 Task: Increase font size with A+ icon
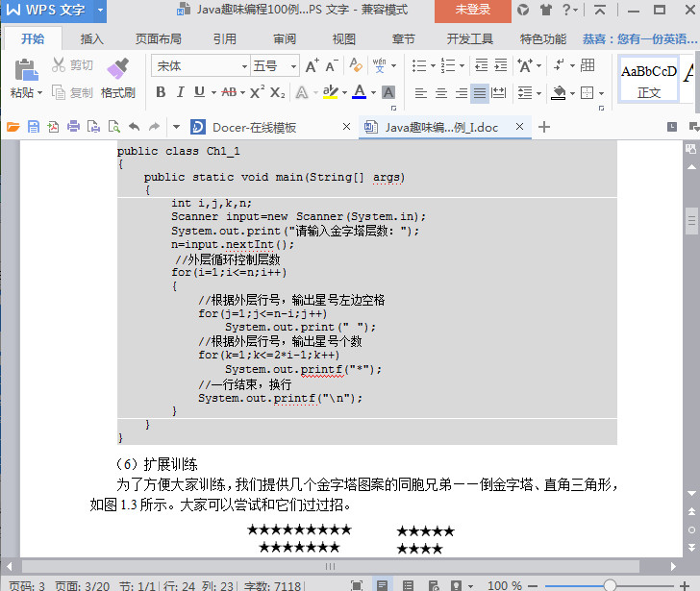tap(312, 66)
